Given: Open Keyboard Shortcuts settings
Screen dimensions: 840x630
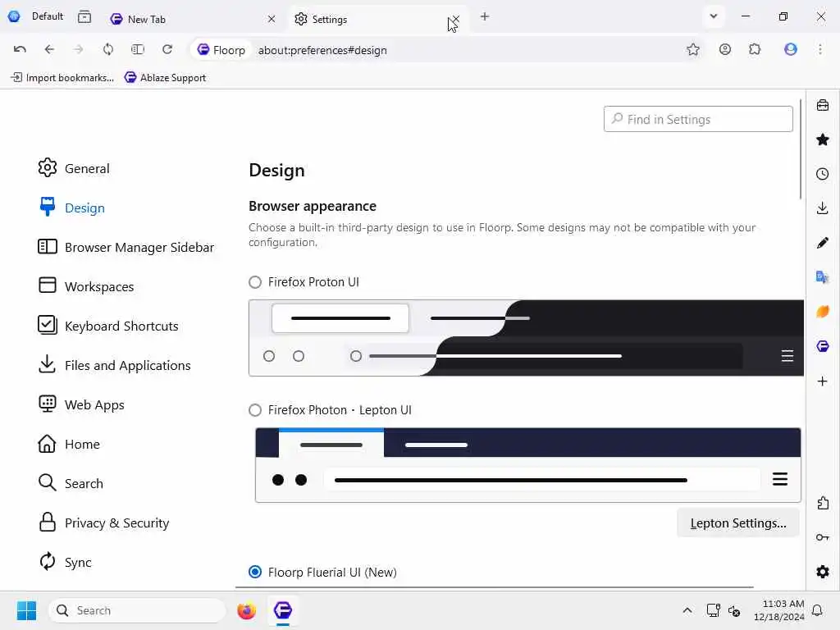Looking at the screenshot, I should coord(107,326).
